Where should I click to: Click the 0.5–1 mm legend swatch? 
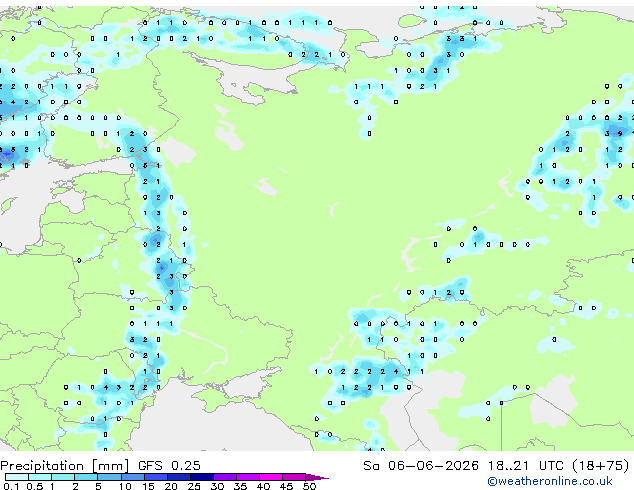(40, 477)
